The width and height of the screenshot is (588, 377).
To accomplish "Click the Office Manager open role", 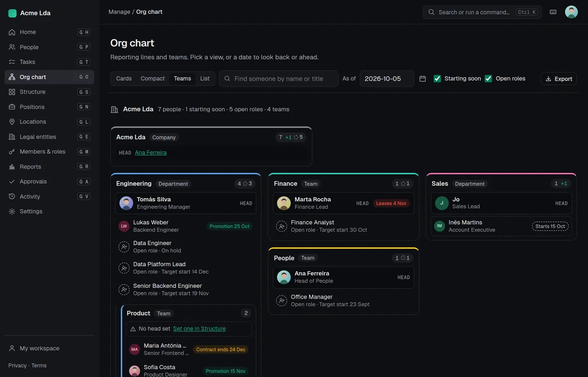I will pos(344,301).
